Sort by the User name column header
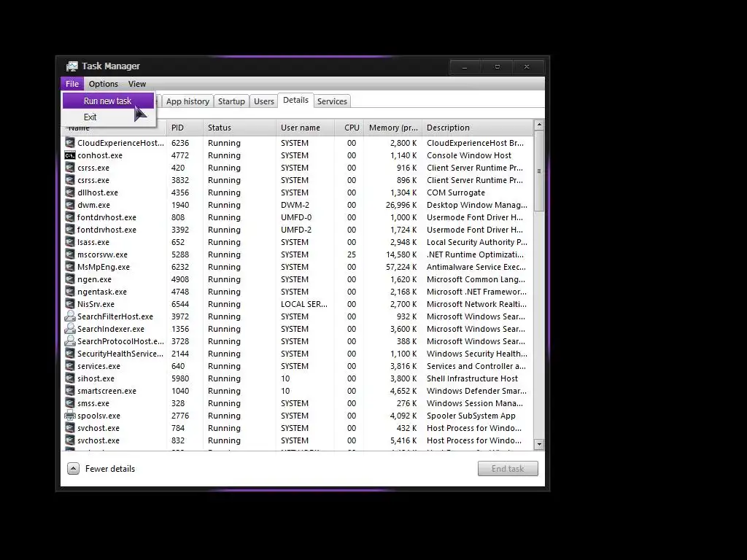Viewport: 747px width, 560px height. [306, 128]
